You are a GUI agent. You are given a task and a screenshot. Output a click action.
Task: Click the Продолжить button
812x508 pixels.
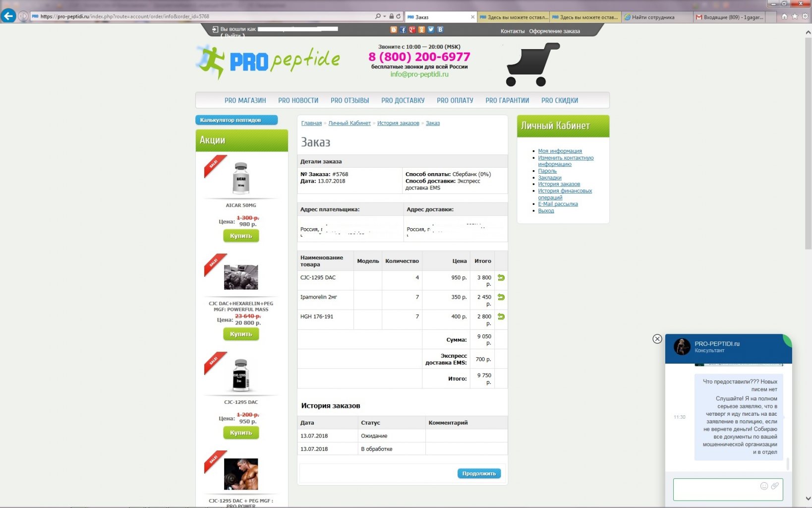(x=479, y=473)
